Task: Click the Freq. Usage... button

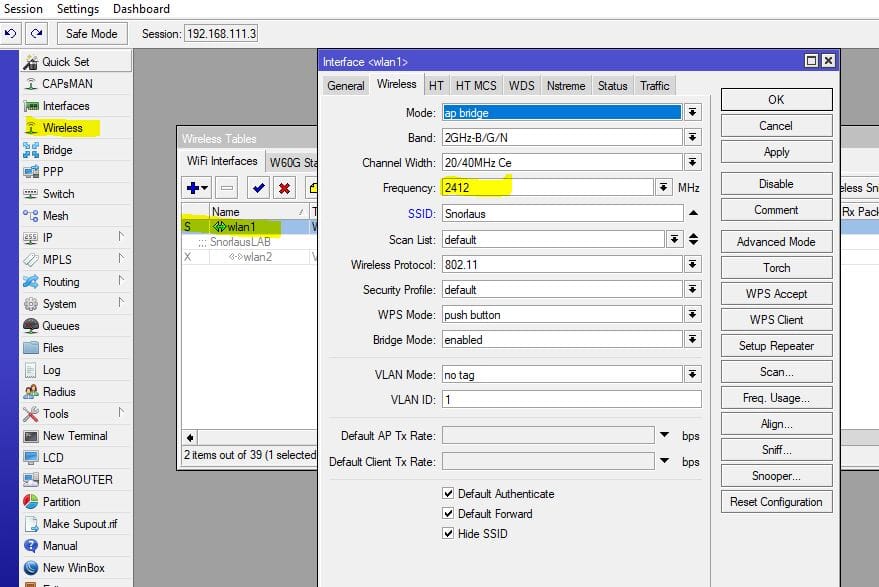Action: pyautogui.click(x=776, y=398)
